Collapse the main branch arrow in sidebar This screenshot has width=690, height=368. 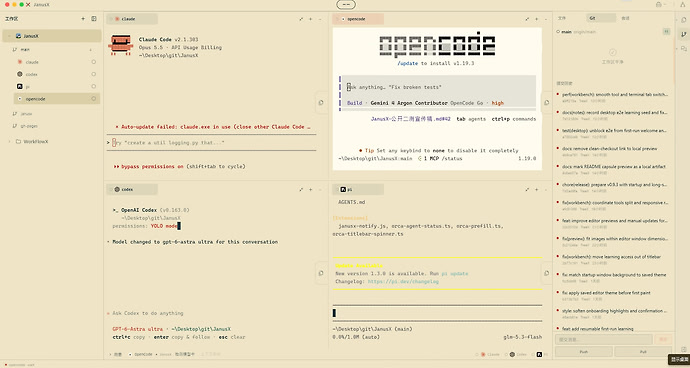pyautogui.click(x=91, y=50)
